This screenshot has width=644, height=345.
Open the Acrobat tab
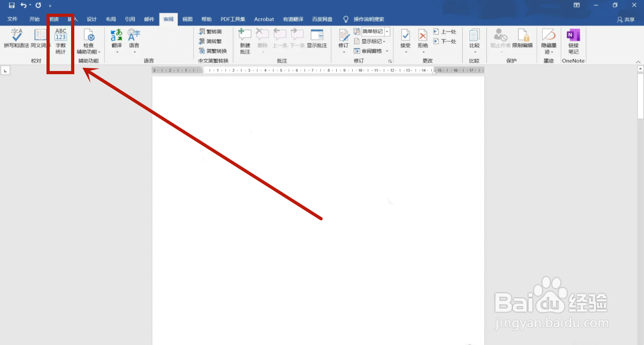tap(264, 19)
